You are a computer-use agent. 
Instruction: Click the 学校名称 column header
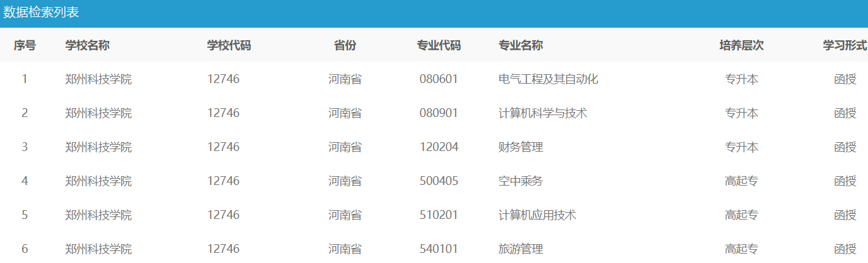88,45
